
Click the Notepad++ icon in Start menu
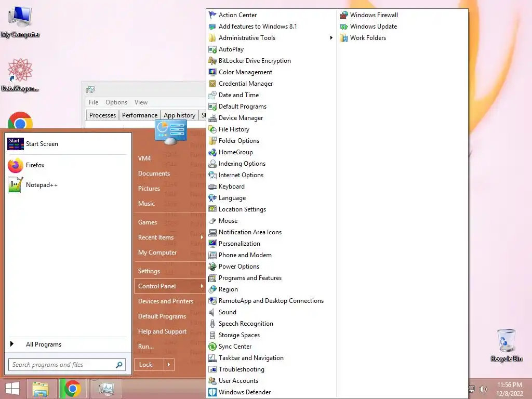tap(16, 185)
